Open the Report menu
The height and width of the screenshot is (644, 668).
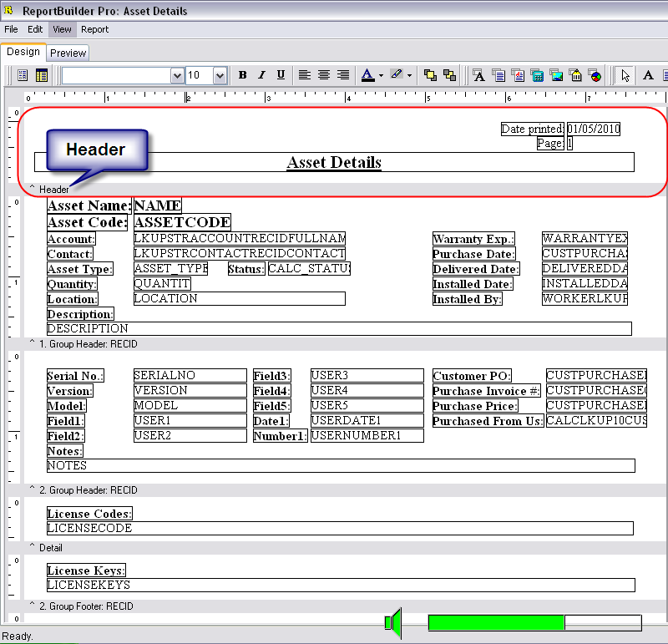(94, 29)
